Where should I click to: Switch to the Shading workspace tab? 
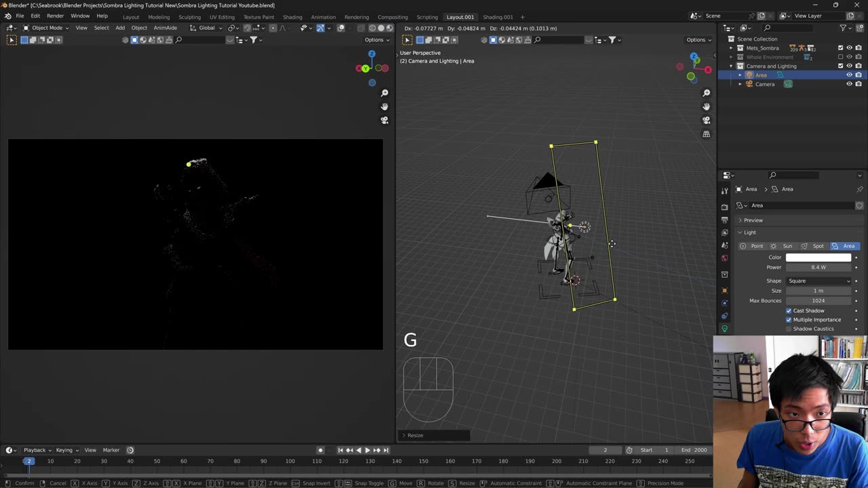click(x=292, y=17)
